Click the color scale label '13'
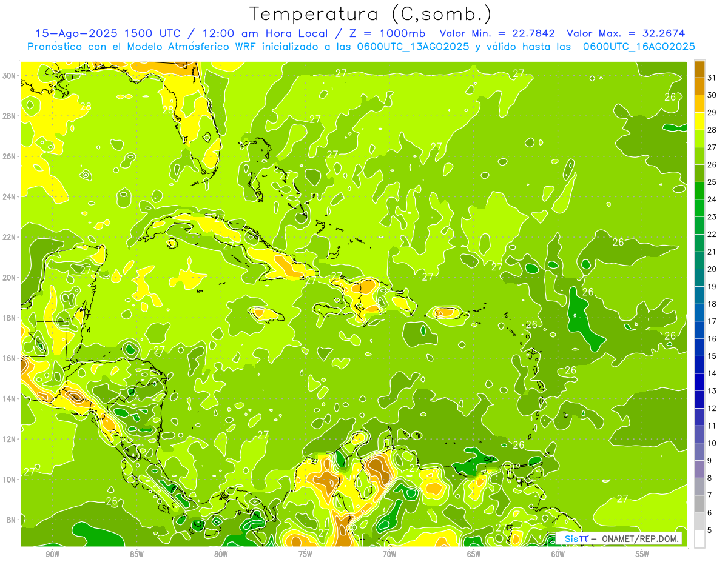Image resolution: width=728 pixels, height=562 pixels. [712, 391]
